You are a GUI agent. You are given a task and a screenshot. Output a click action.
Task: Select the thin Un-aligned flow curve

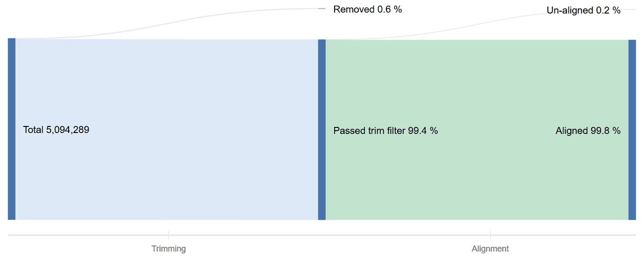477,24
